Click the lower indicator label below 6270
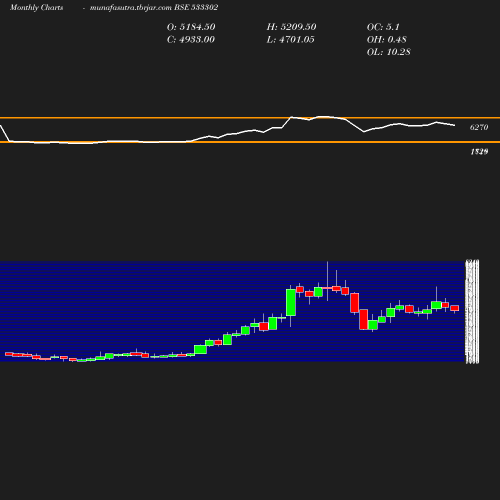This screenshot has width=500, height=500. point(479,152)
